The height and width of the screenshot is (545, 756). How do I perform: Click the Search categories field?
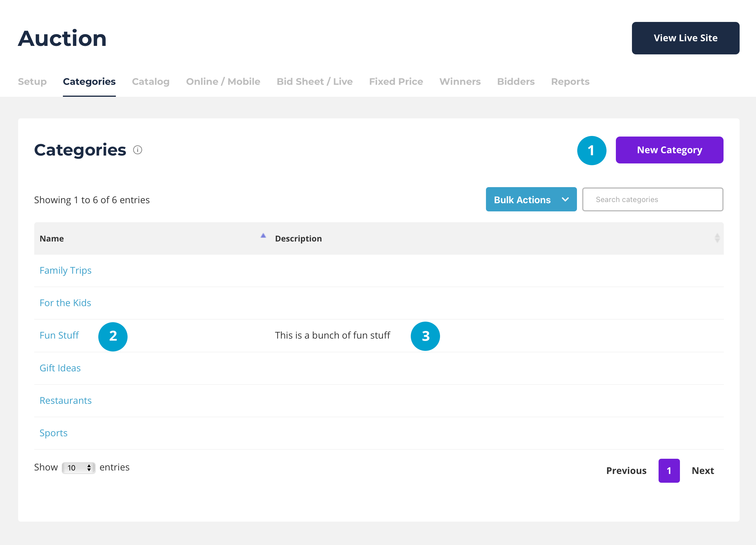pyautogui.click(x=652, y=199)
